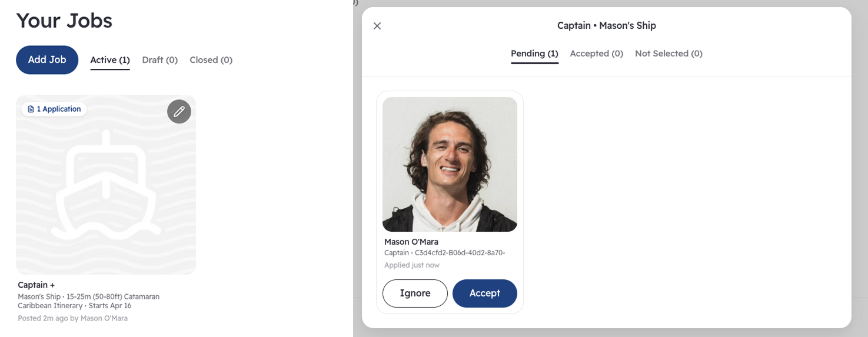View the Accepted (0) applicants tab
Image resolution: width=868 pixels, height=337 pixels.
pyautogui.click(x=596, y=54)
